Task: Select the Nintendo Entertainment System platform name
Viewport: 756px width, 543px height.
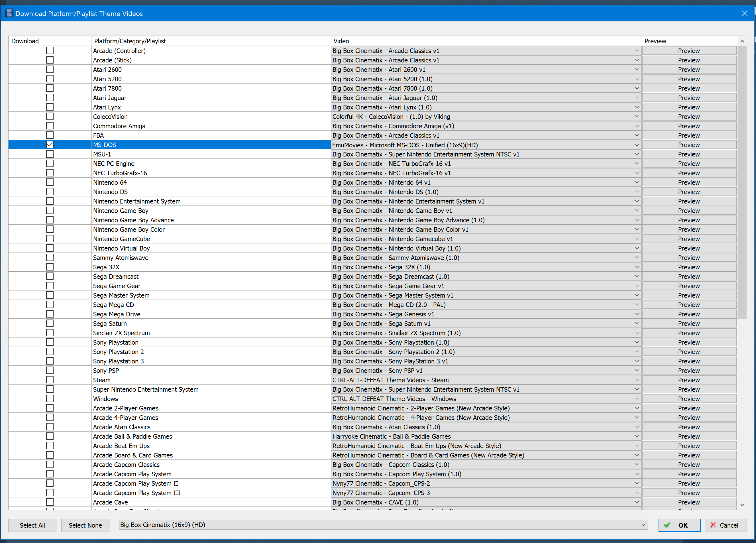Action: 137,201
